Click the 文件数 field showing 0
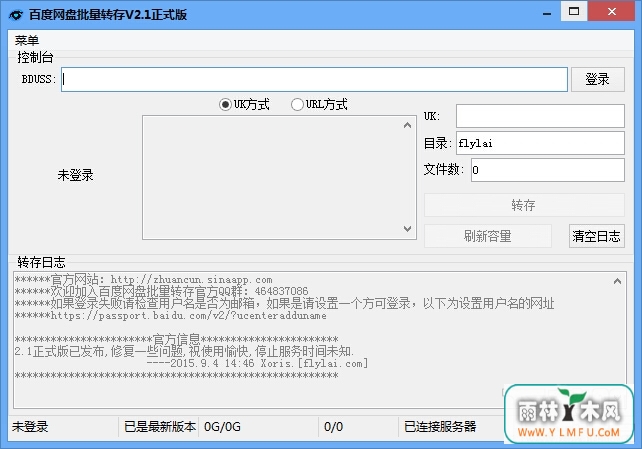Screen dimensions: 642x449 pyautogui.click(x=547, y=170)
